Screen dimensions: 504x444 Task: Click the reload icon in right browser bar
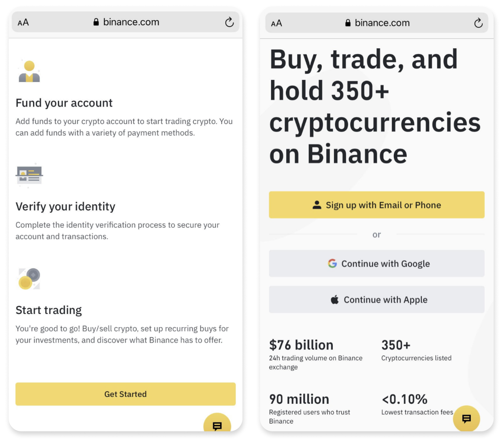pyautogui.click(x=478, y=23)
